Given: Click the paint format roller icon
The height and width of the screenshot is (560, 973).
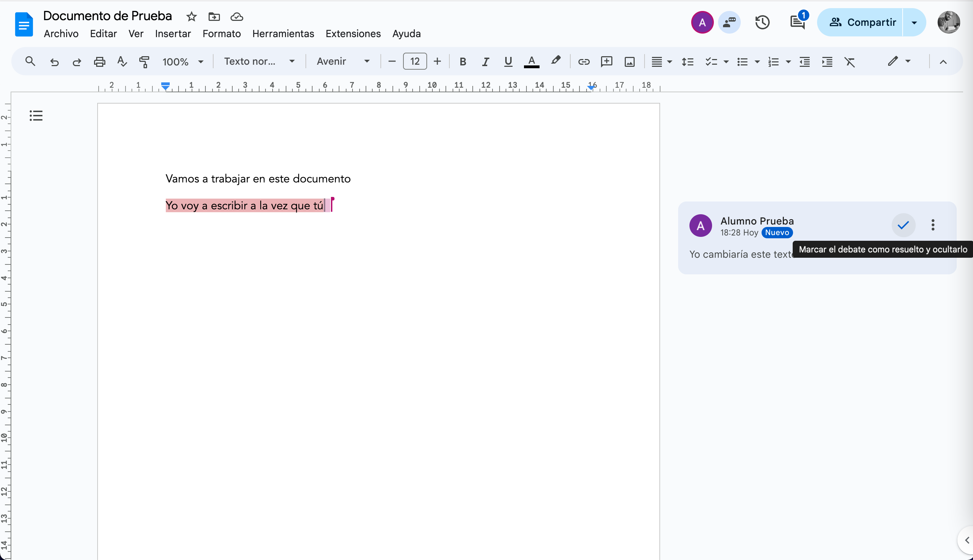Looking at the screenshot, I should pos(144,62).
